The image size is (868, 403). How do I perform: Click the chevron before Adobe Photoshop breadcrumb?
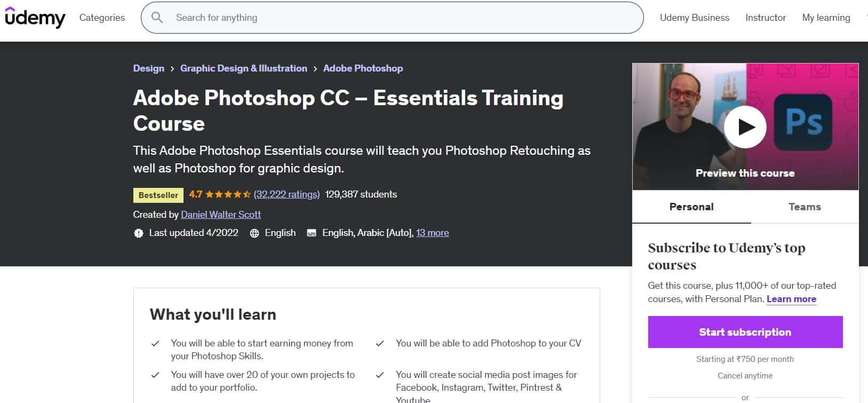(x=315, y=69)
